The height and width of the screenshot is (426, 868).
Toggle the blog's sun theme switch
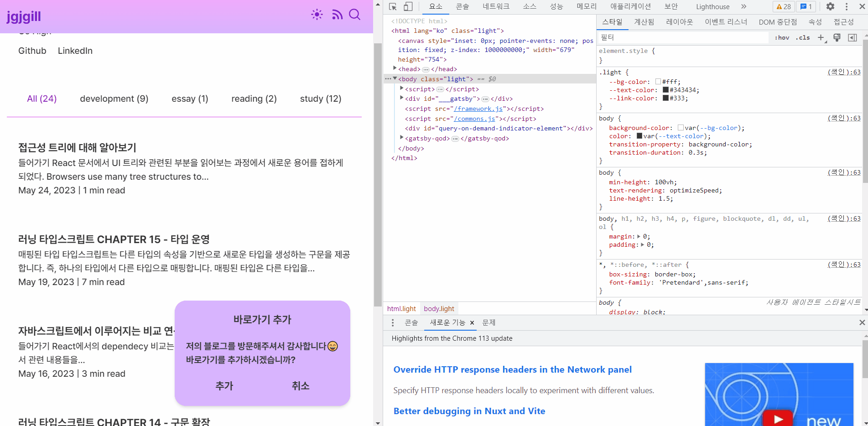point(317,15)
